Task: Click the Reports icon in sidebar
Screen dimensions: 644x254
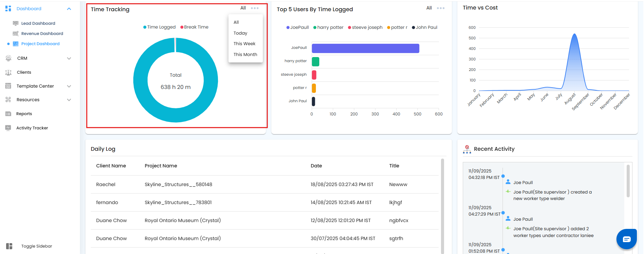Action: (9, 114)
